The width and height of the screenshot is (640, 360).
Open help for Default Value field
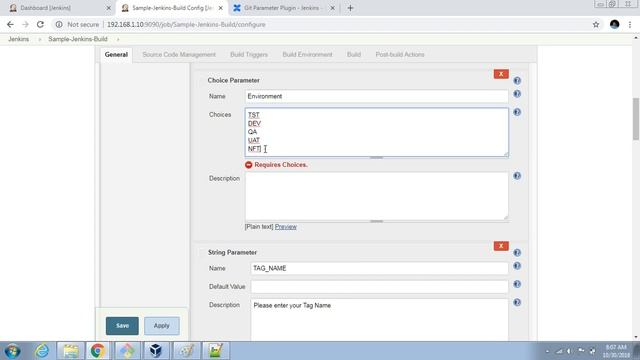[517, 284]
